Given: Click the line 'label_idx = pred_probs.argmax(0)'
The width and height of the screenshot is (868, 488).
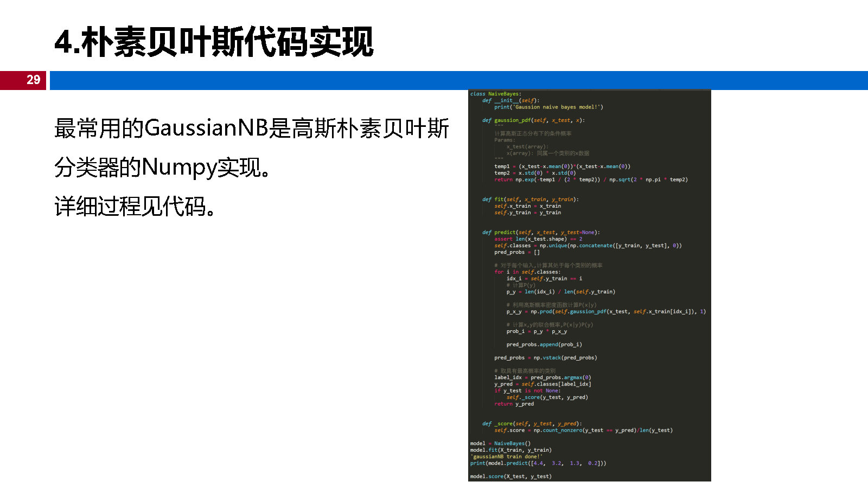Looking at the screenshot, I should pyautogui.click(x=542, y=377).
